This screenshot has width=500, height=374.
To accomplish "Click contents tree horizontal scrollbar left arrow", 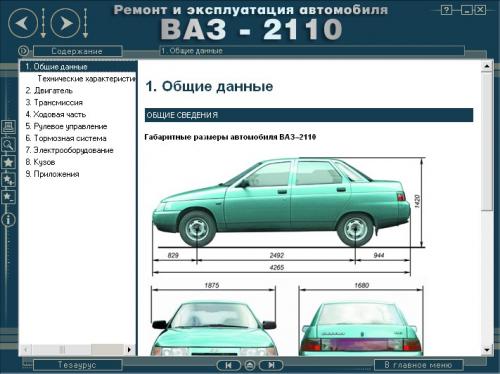I will click(x=26, y=350).
